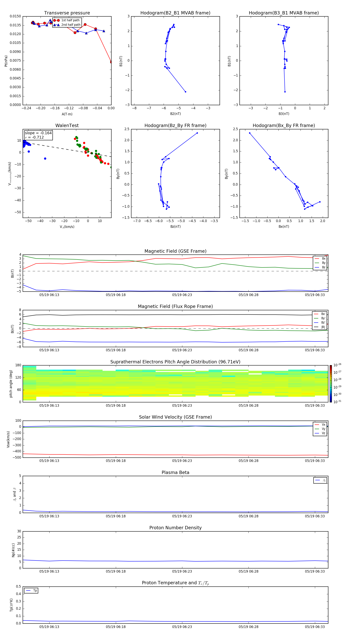This screenshot has width=351, height=644.
Task: Click the "Vremaining(km/s)" y-axis label
Action: pos(10,173)
